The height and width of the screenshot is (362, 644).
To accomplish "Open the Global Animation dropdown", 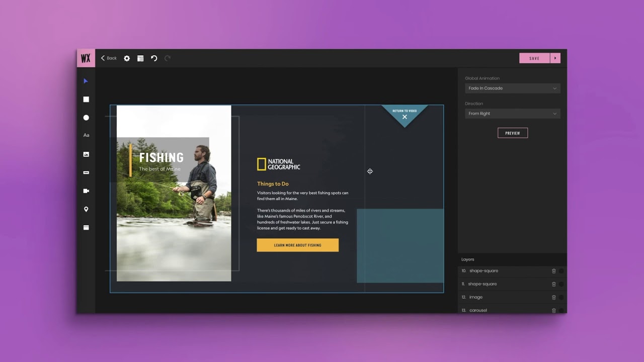I will [512, 88].
